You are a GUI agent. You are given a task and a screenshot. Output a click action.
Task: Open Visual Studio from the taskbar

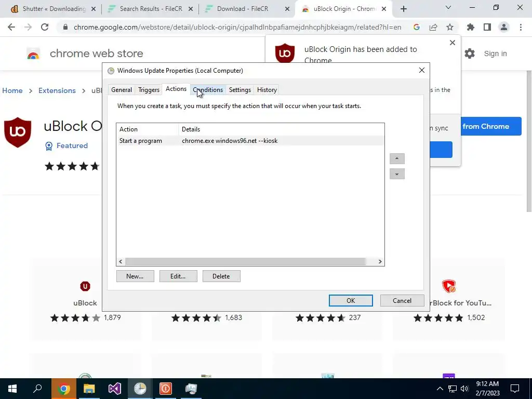[x=115, y=389]
